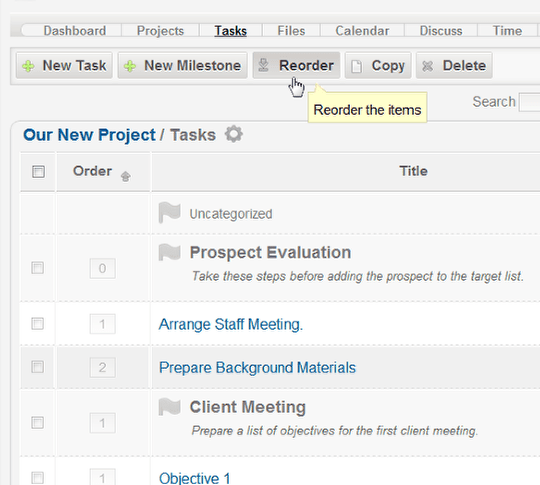Screen dimensions: 540x485
Task: Open the Objective 1 task link
Action: tap(194, 478)
